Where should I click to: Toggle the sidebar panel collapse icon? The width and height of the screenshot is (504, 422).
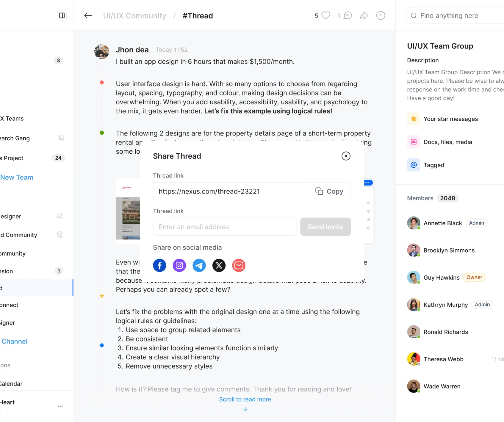point(62,15)
